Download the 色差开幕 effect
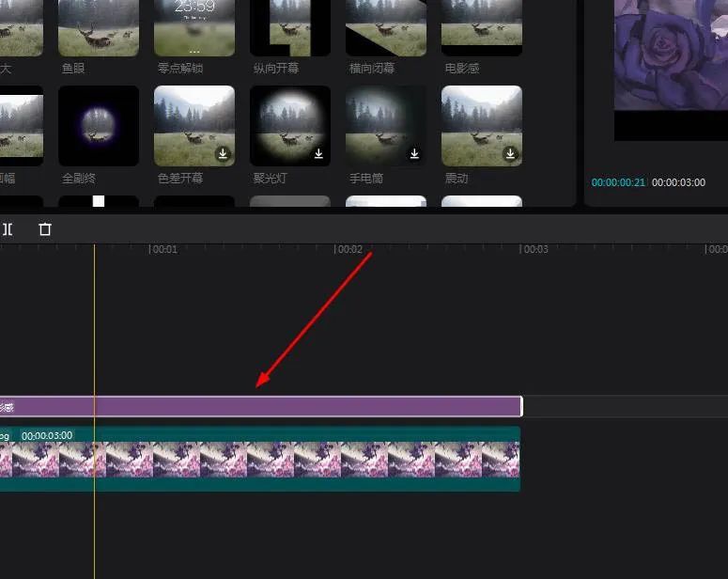728x579 pixels. (223, 153)
